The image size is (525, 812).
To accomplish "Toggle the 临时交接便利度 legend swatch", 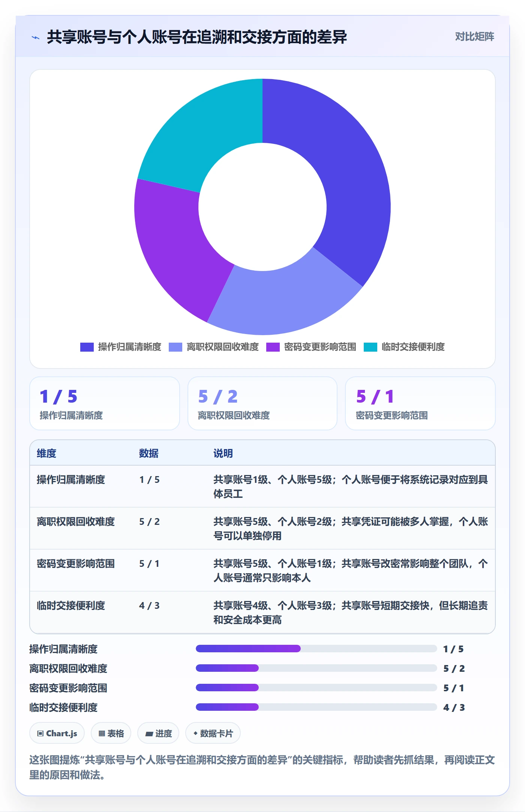I will tap(370, 347).
